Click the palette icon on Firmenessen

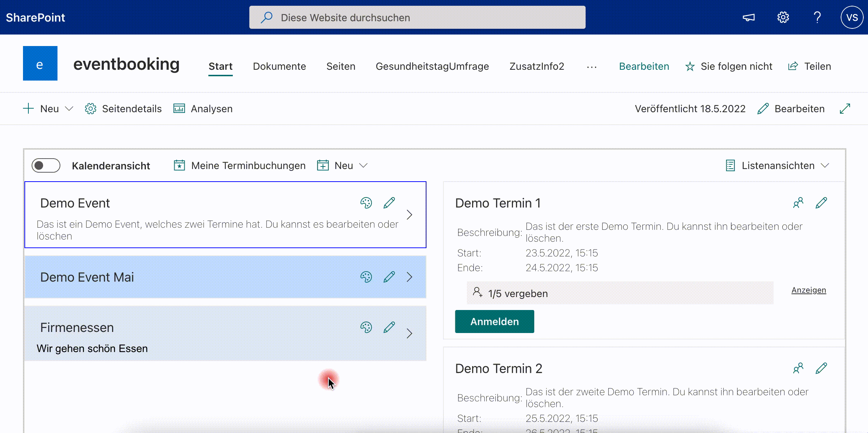click(x=366, y=327)
